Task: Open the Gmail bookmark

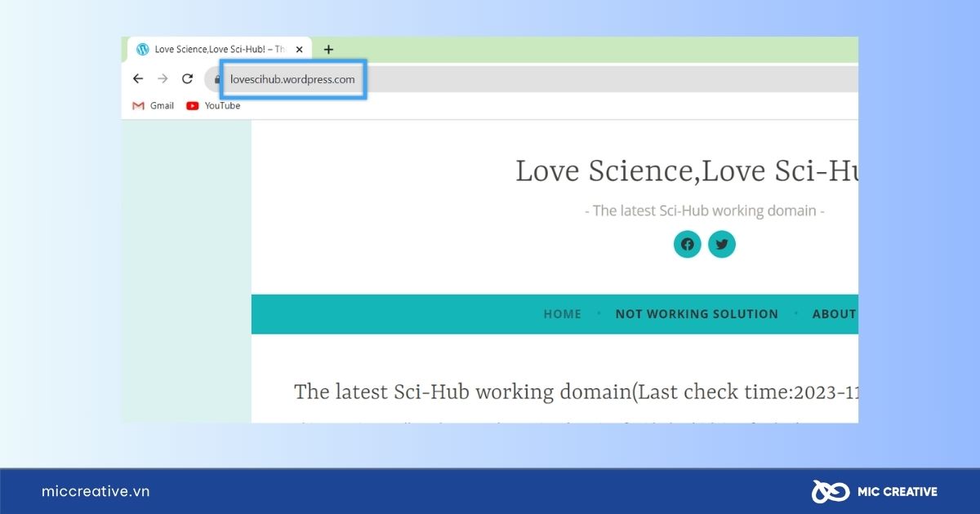Action: pyautogui.click(x=153, y=105)
